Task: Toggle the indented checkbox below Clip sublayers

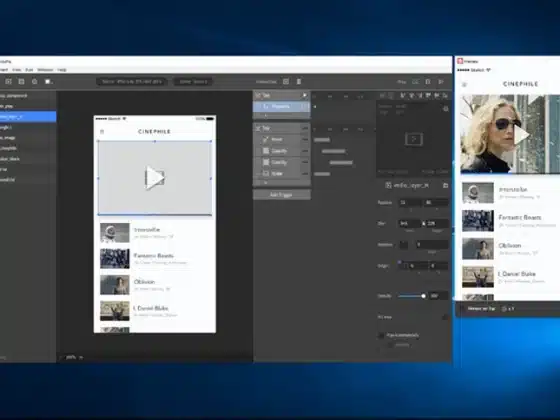Action: point(390,345)
